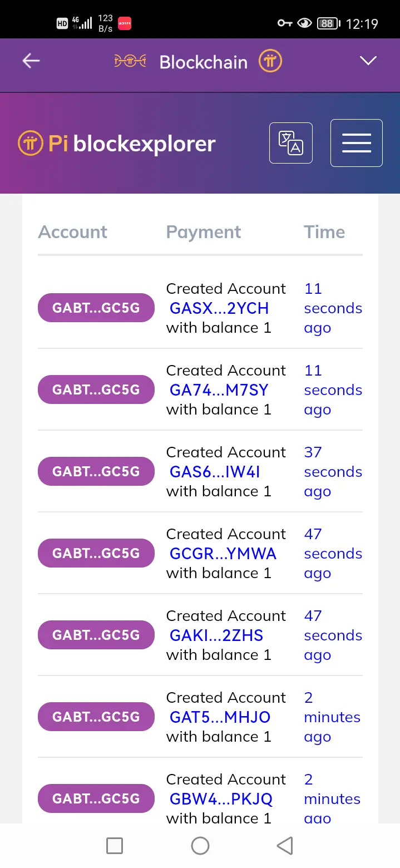The width and height of the screenshot is (400, 868).
Task: Open created account GAT5...MHJO
Action: tap(220, 717)
